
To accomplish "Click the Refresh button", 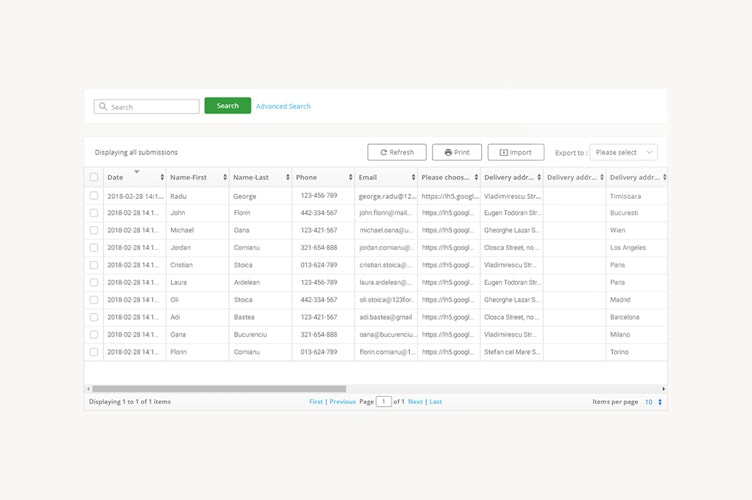I will coord(397,153).
